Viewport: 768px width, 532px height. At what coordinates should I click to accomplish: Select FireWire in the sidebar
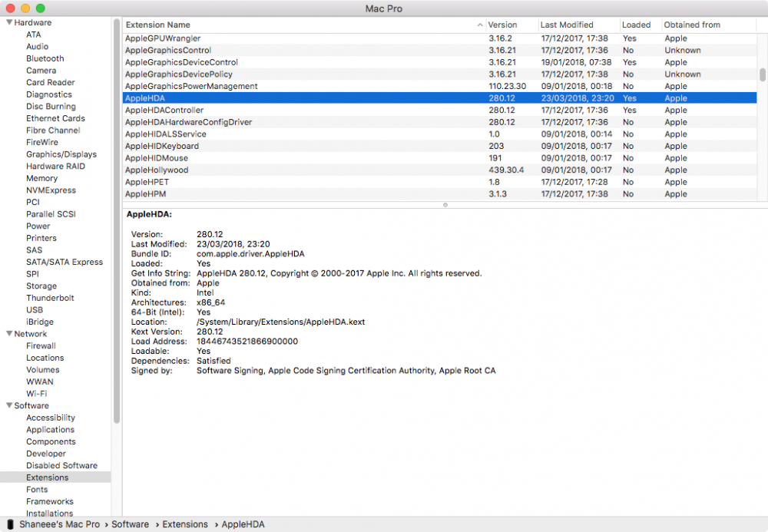[x=42, y=143]
